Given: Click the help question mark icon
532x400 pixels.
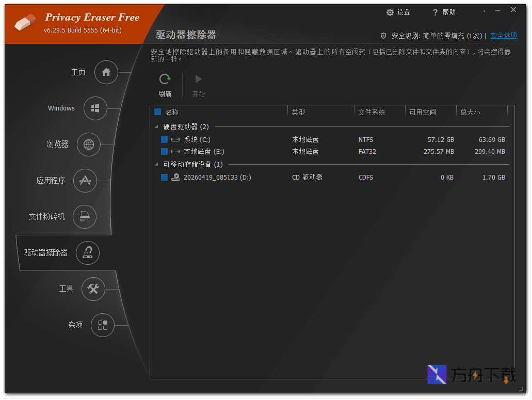Looking at the screenshot, I should click(x=435, y=12).
